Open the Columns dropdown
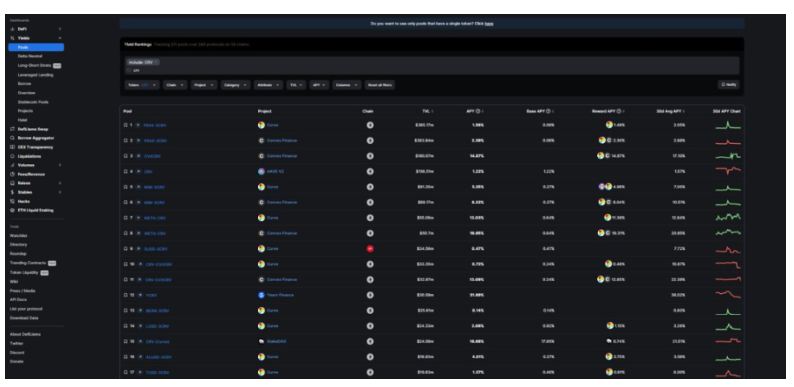Image resolution: width=794 pixels, height=387 pixels. tap(347, 85)
